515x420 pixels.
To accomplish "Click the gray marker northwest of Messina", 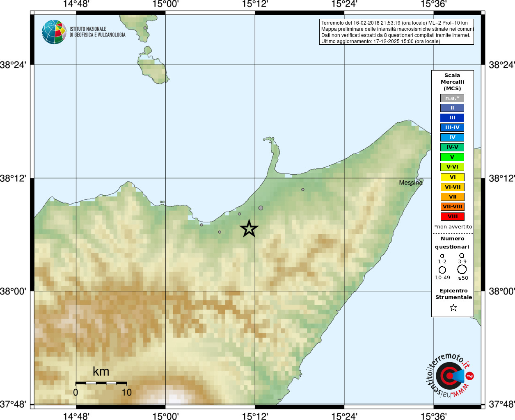I will click(303, 189).
